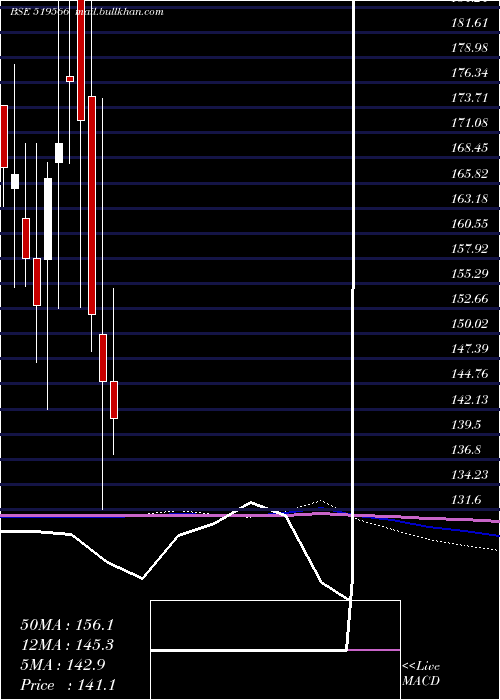Select the 150.02 price axis label

pos(470,324)
